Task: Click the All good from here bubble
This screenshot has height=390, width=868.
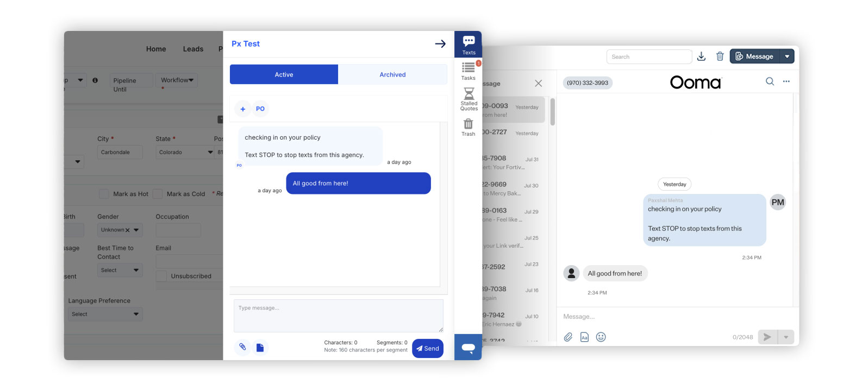Action: tap(358, 183)
